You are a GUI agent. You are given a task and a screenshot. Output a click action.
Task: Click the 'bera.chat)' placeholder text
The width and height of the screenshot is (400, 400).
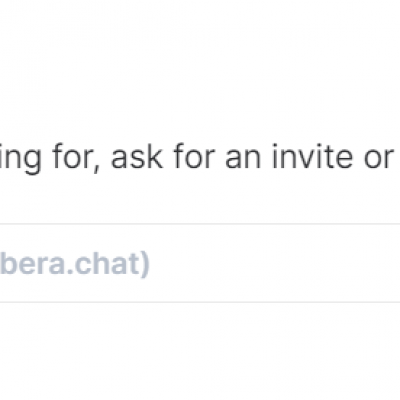tap(74, 265)
